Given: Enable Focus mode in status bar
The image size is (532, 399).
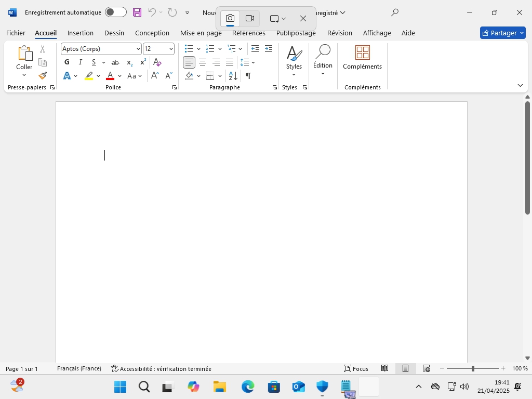Looking at the screenshot, I should [x=356, y=369].
